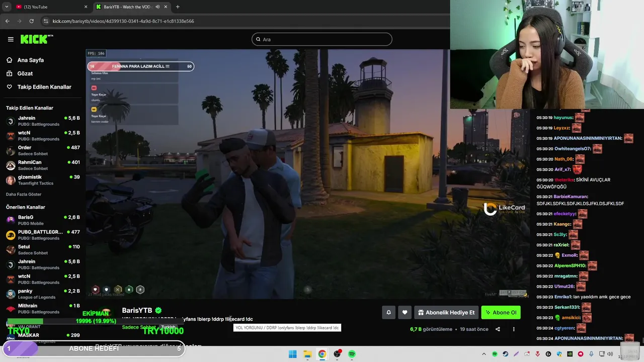
Task: Open 5etul channel
Action: 43,250
